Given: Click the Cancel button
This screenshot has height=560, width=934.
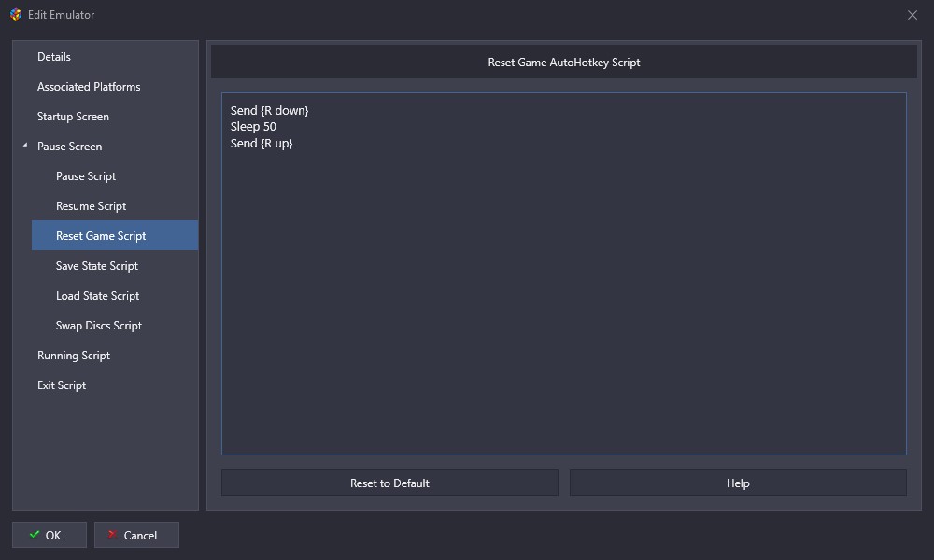Looking at the screenshot, I should pos(136,535).
